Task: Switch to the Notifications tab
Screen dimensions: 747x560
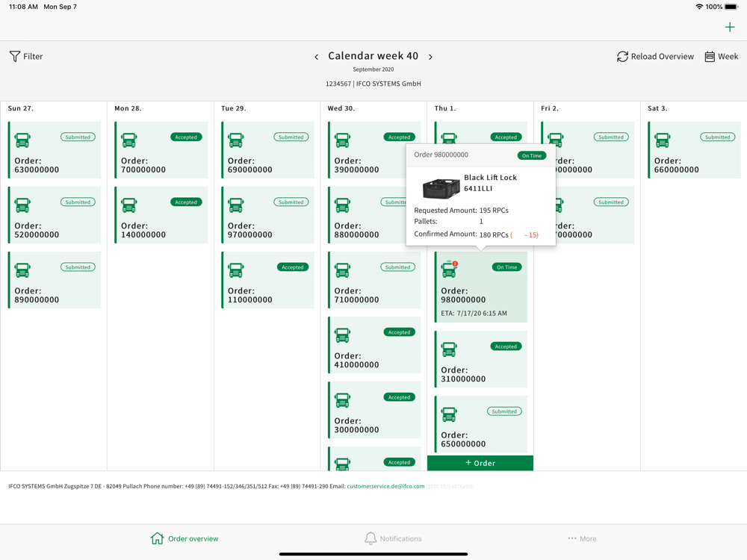Action: click(393, 538)
